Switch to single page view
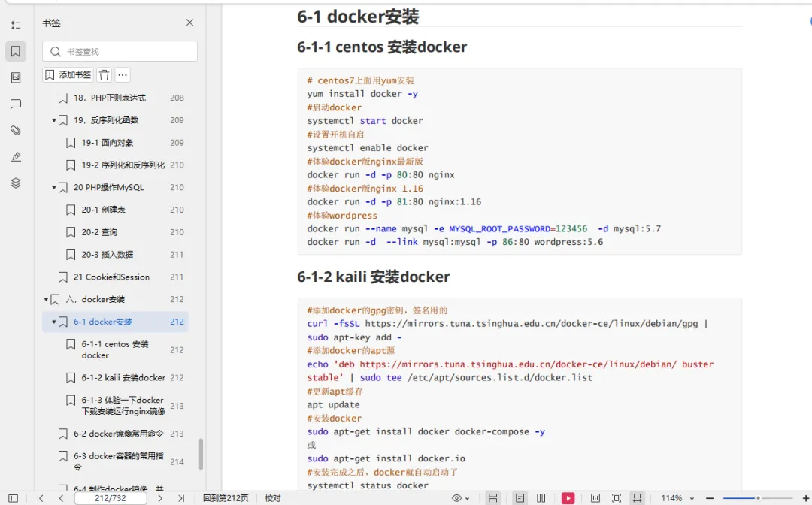This screenshot has height=505, width=812. tap(520, 498)
